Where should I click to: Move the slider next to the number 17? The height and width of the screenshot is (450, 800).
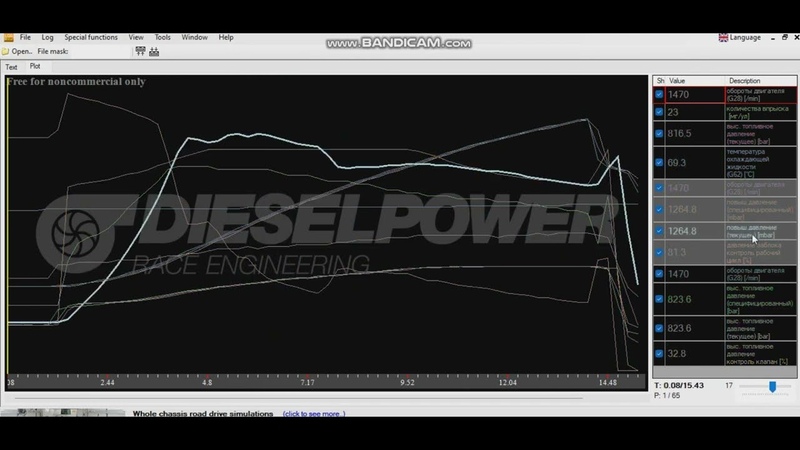[x=772, y=387]
